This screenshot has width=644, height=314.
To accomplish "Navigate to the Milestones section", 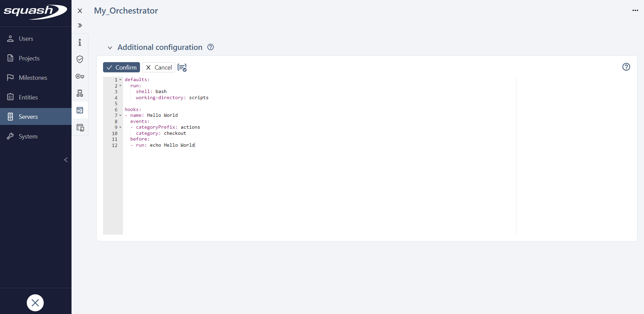I will coord(33,77).
